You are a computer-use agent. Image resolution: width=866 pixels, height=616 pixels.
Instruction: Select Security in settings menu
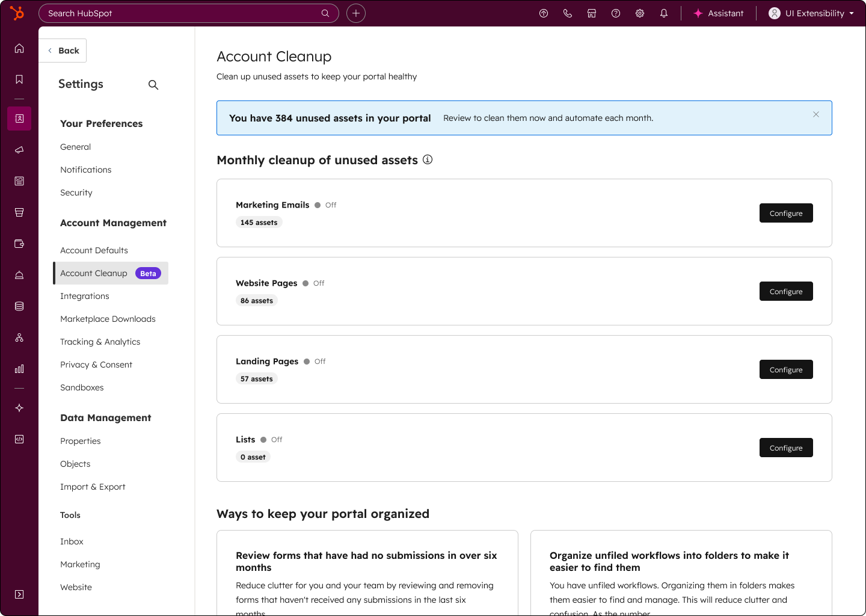coord(76,192)
